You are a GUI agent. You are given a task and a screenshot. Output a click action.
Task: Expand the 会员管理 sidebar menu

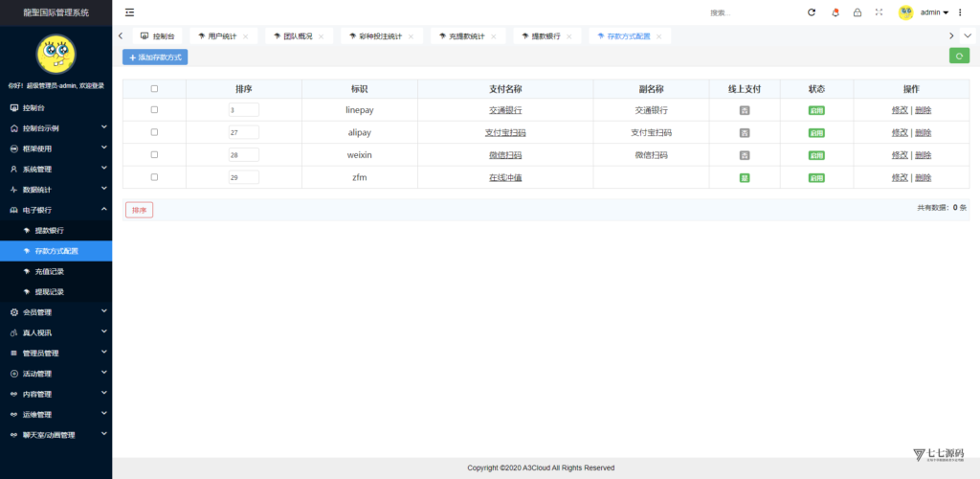[56, 312]
